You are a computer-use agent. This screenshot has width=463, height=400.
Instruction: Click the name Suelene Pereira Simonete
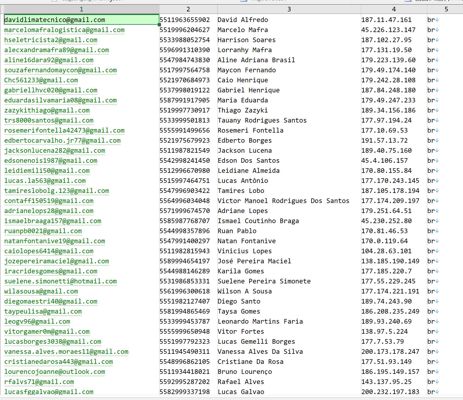coord(264,281)
